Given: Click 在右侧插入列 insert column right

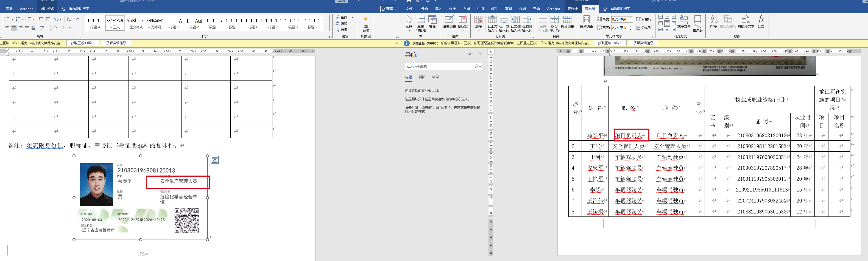Looking at the screenshot, I should [x=527, y=24].
